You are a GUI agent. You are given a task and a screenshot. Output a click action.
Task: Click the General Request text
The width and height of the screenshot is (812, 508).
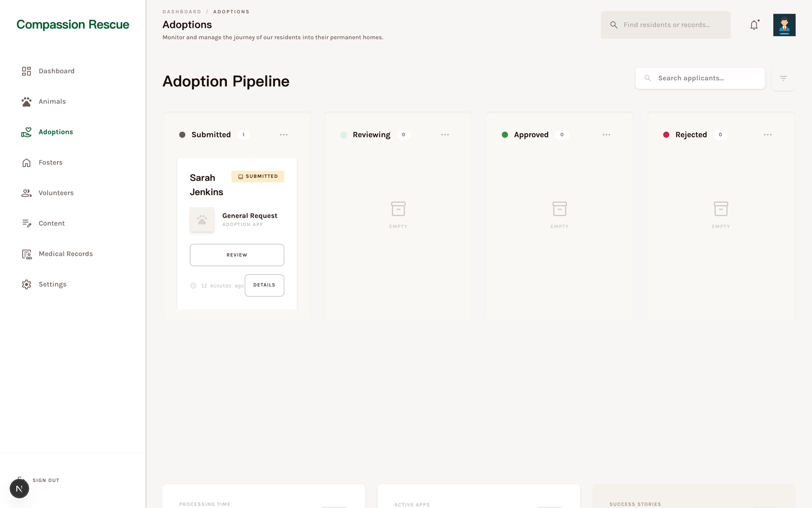250,216
